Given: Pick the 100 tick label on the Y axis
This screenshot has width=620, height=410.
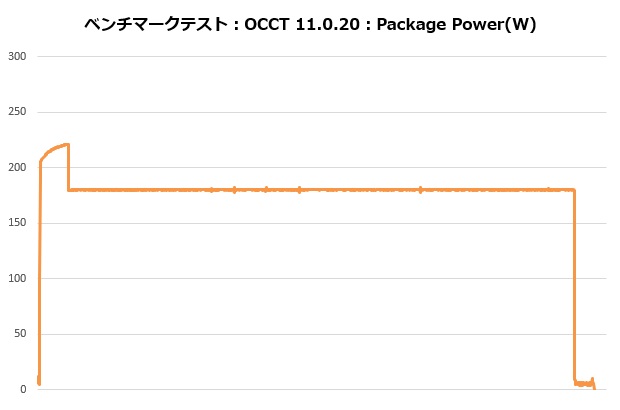Looking at the screenshot, I should pyautogui.click(x=17, y=278).
